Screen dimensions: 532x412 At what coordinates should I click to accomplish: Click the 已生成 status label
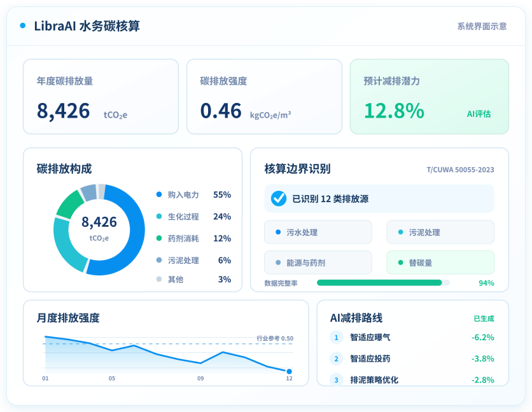click(484, 319)
